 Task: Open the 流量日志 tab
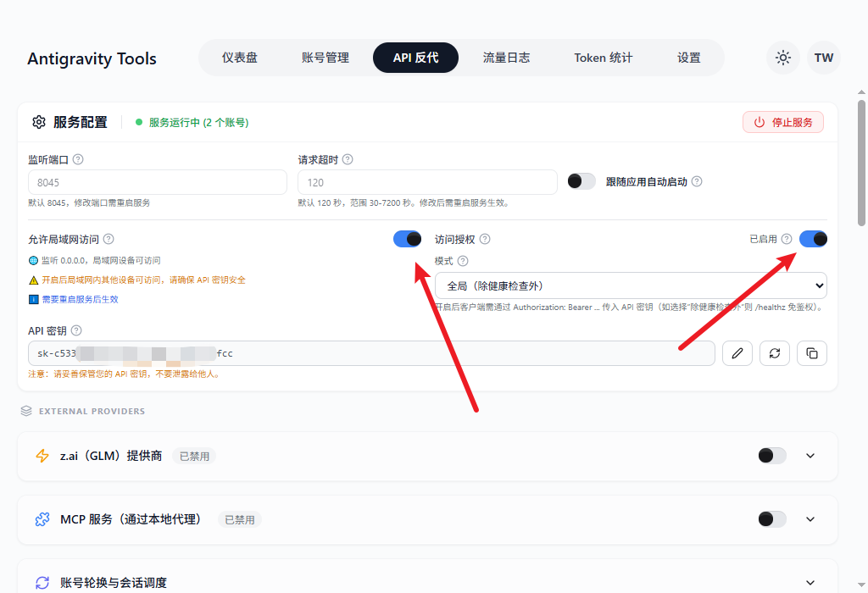506,58
